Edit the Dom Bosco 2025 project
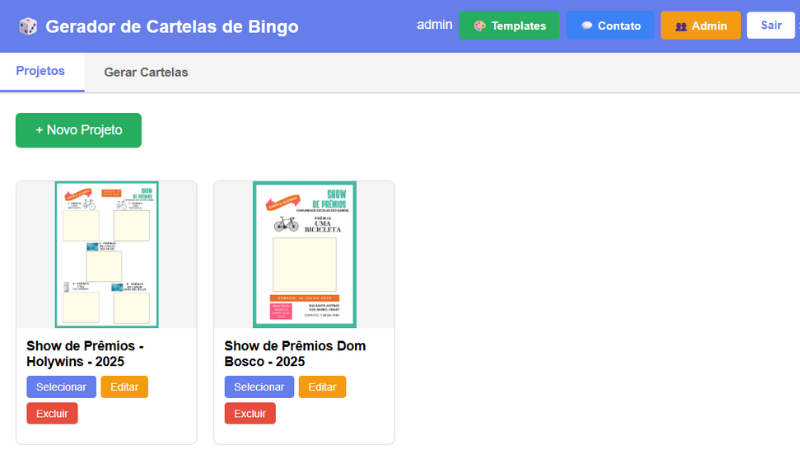 pyautogui.click(x=322, y=387)
